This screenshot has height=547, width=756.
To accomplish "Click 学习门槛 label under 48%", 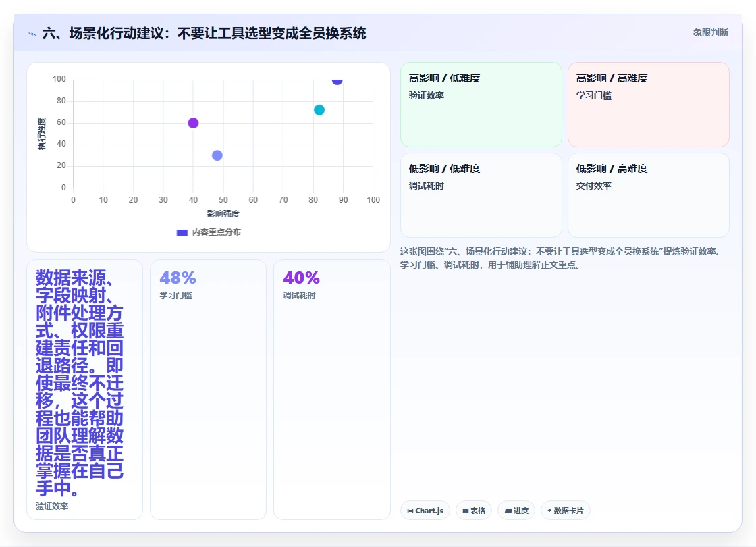I will click(x=175, y=296).
